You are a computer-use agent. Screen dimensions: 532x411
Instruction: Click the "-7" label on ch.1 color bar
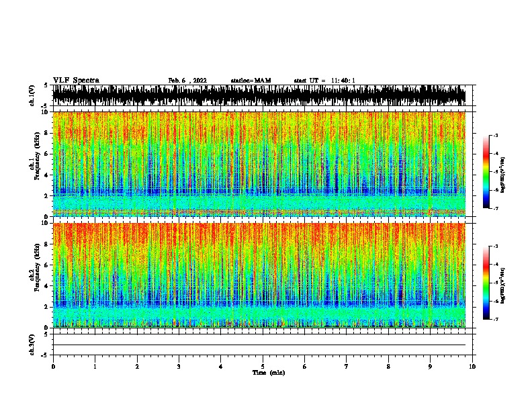[x=495, y=208]
